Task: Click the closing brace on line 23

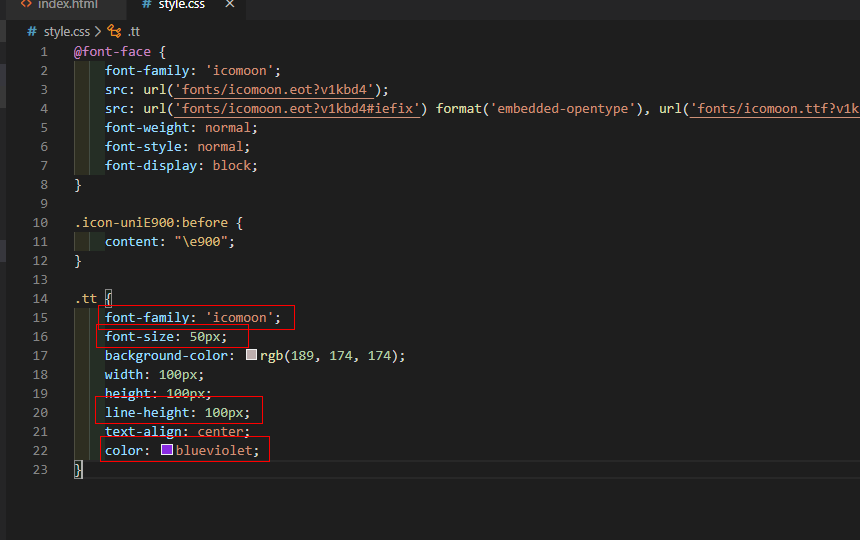Action: tap(78, 470)
